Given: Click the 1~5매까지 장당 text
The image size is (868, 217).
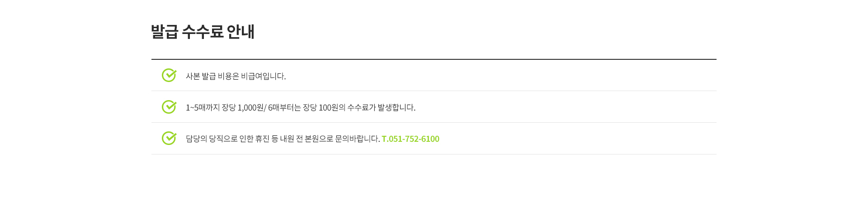Looking at the screenshot, I should pos(211,107).
